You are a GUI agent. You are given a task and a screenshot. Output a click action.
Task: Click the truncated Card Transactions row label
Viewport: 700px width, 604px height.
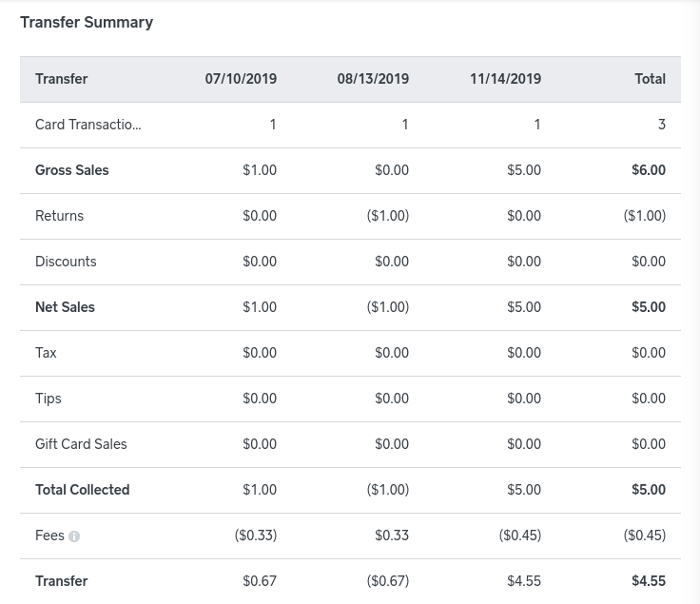(87, 125)
